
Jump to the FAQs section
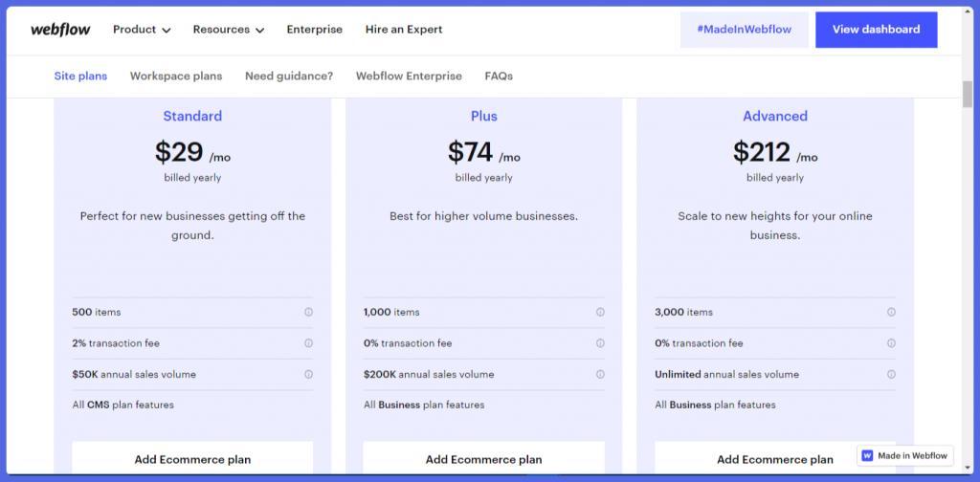(x=499, y=77)
